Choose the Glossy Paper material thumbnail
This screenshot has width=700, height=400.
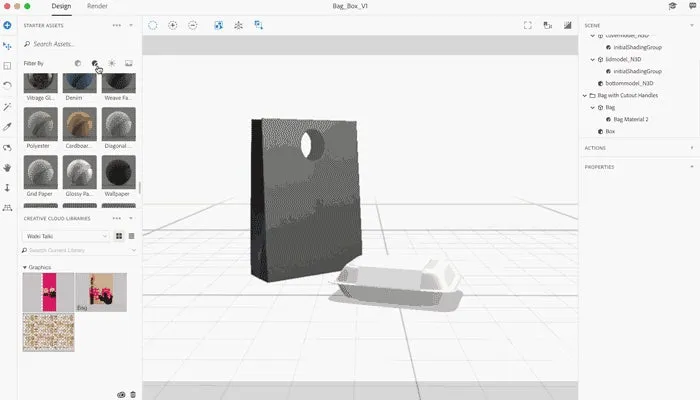pos(79,172)
